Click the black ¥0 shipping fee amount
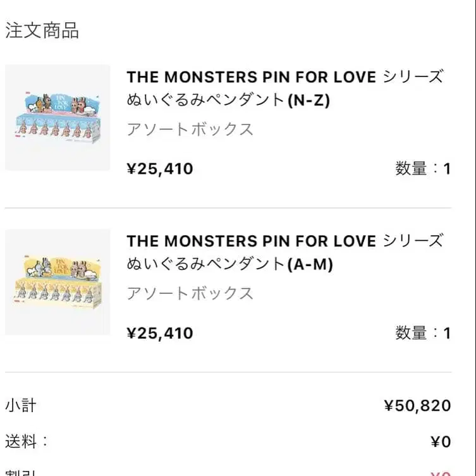This screenshot has width=476, height=476. (441, 442)
